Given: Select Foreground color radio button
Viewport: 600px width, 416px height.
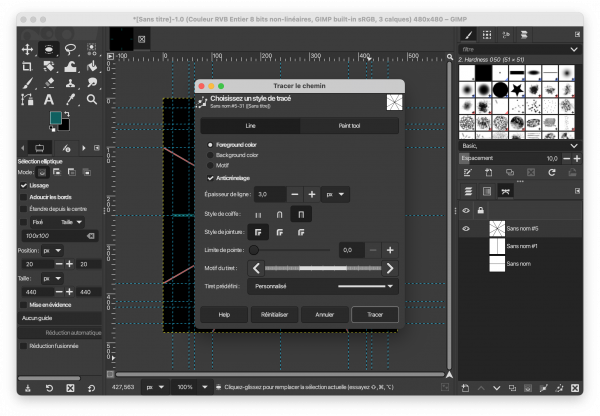Looking at the screenshot, I should pos(210,145).
